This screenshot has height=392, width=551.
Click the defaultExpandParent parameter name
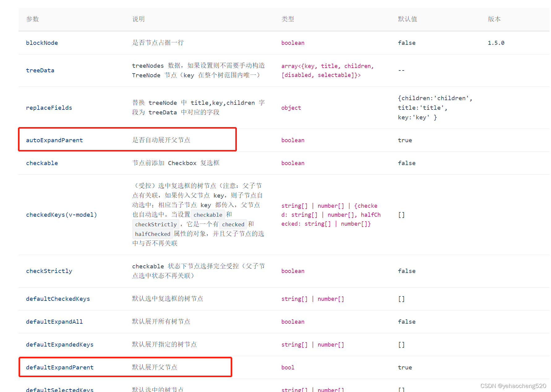(x=60, y=367)
